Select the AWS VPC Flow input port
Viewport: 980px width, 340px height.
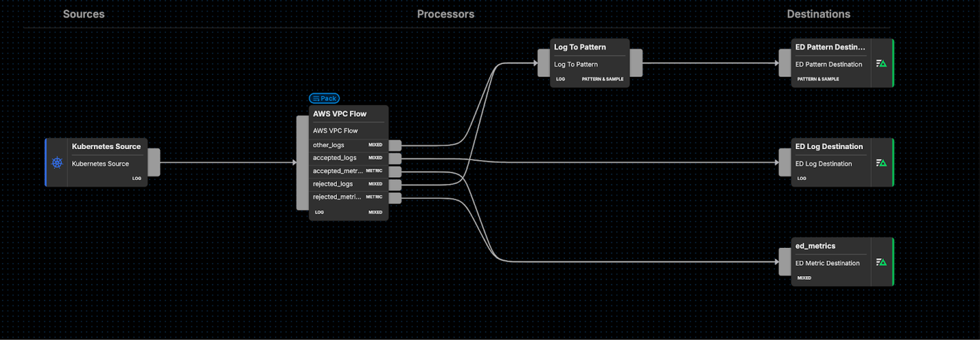pos(303,163)
